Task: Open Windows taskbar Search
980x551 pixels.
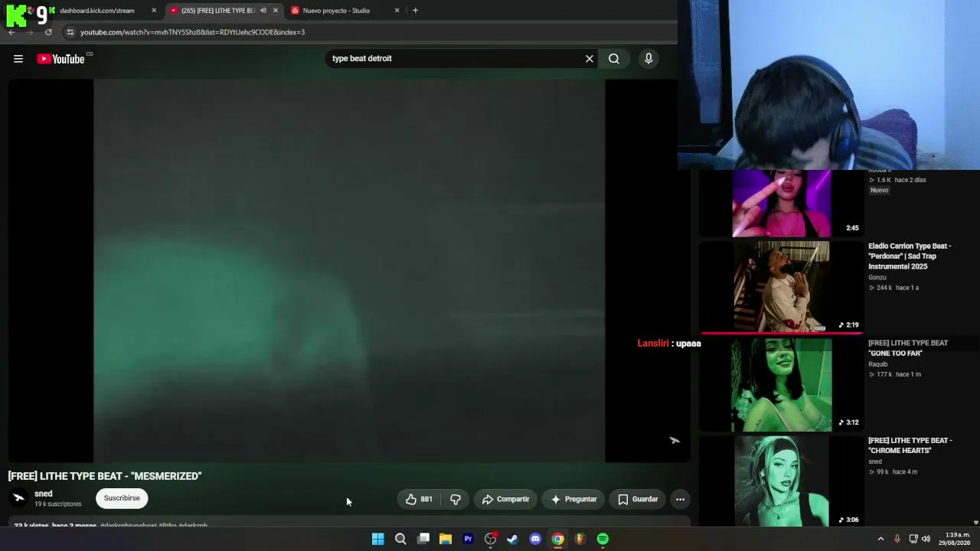Action: (400, 539)
